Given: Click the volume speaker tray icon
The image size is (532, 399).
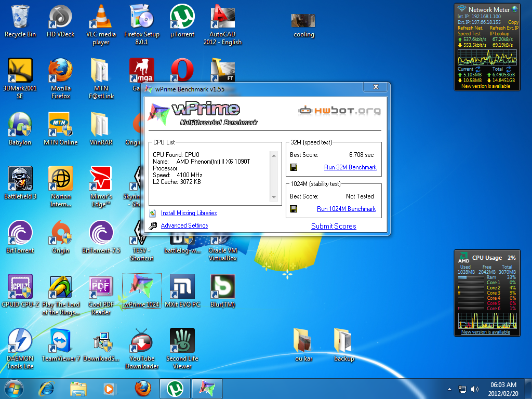Looking at the screenshot, I should pos(475,389).
